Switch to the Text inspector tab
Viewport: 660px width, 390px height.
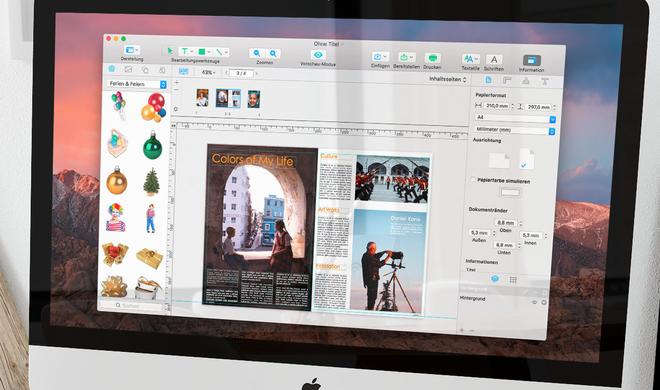[545, 82]
